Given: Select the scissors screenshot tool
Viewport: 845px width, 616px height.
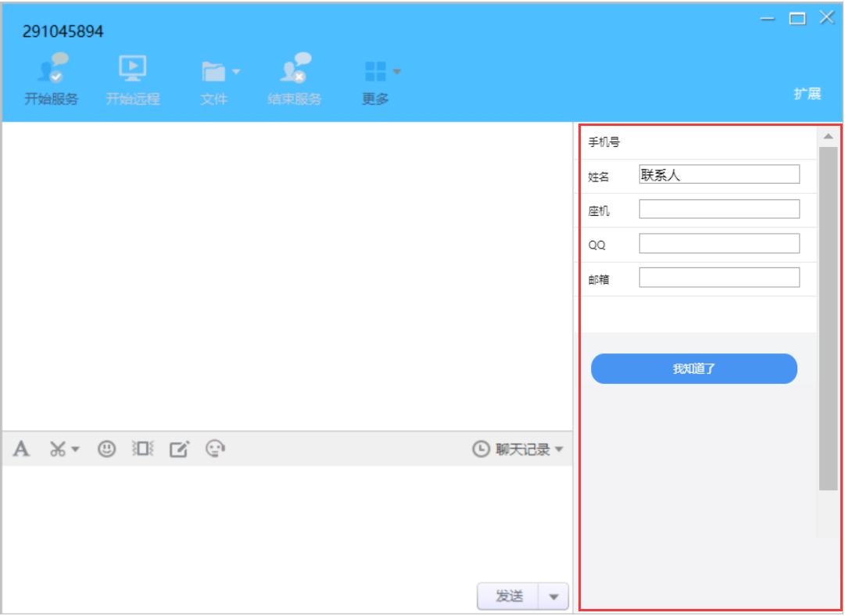Looking at the screenshot, I should [x=58, y=449].
